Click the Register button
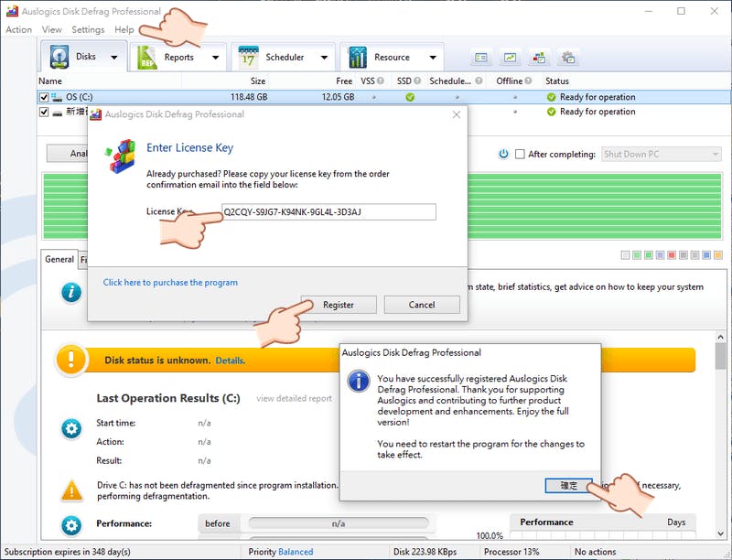Viewport: 732px width, 560px height. tap(339, 305)
